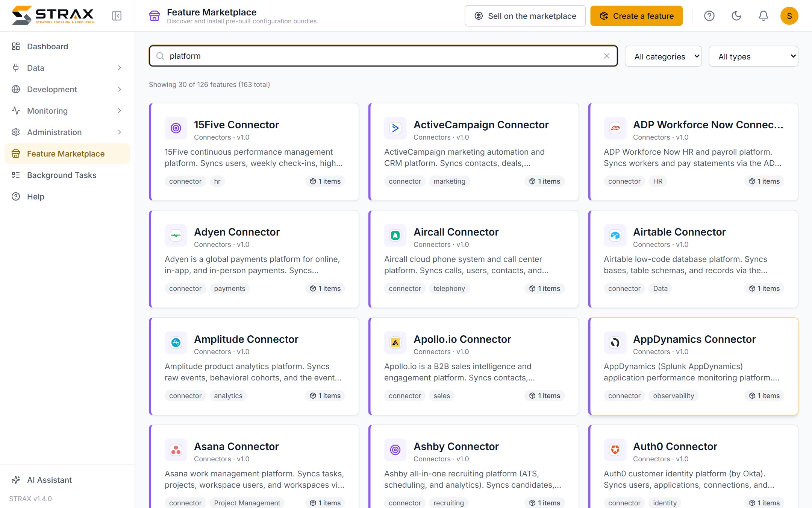Click the search magnifier icon
Image resolution: width=812 pixels, height=508 pixels.
point(160,56)
